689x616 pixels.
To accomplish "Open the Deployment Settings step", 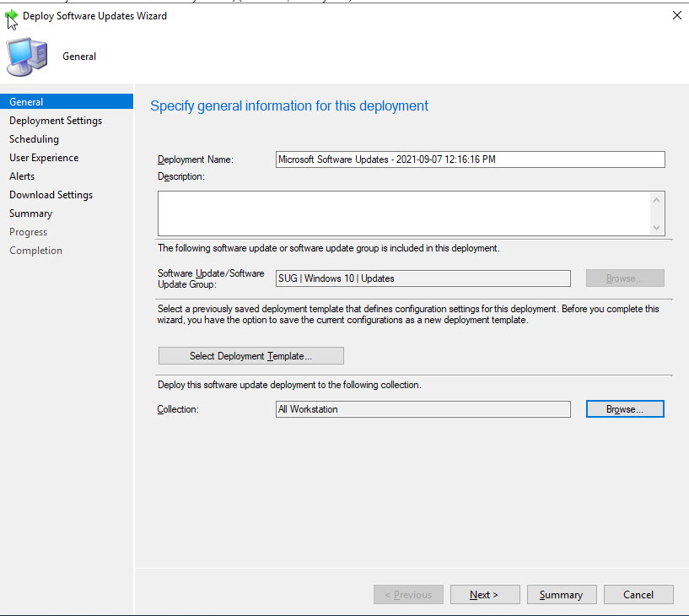I will [x=56, y=121].
